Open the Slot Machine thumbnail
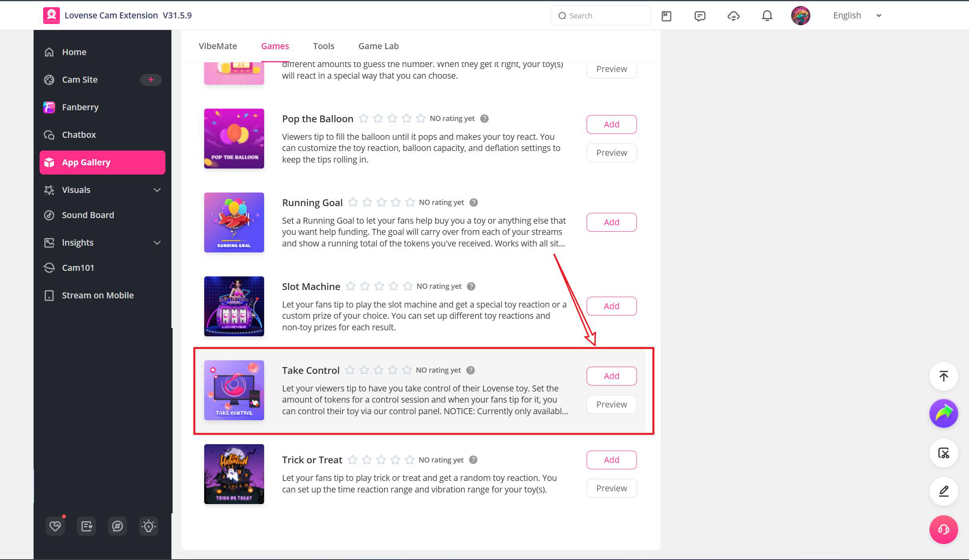The height and width of the screenshot is (560, 969). click(234, 306)
